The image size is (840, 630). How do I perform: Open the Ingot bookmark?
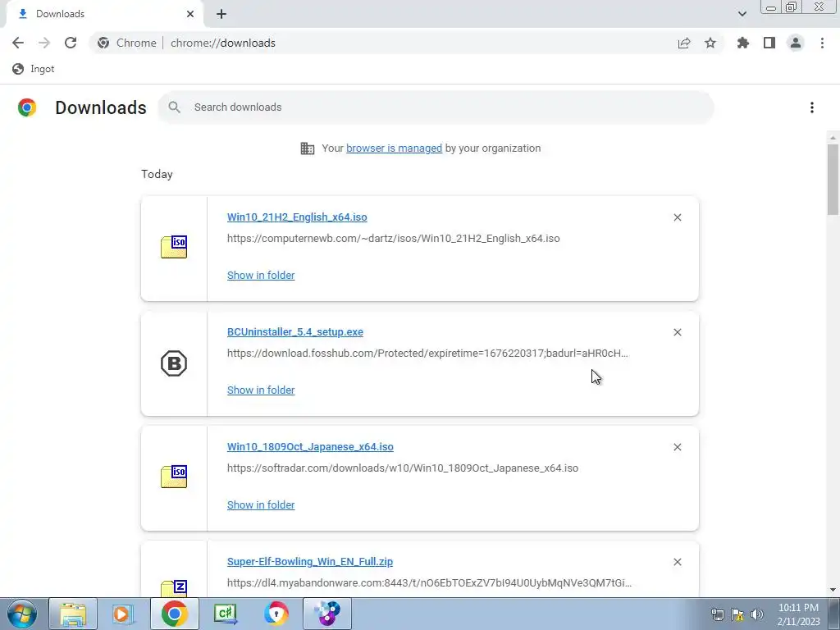34,69
